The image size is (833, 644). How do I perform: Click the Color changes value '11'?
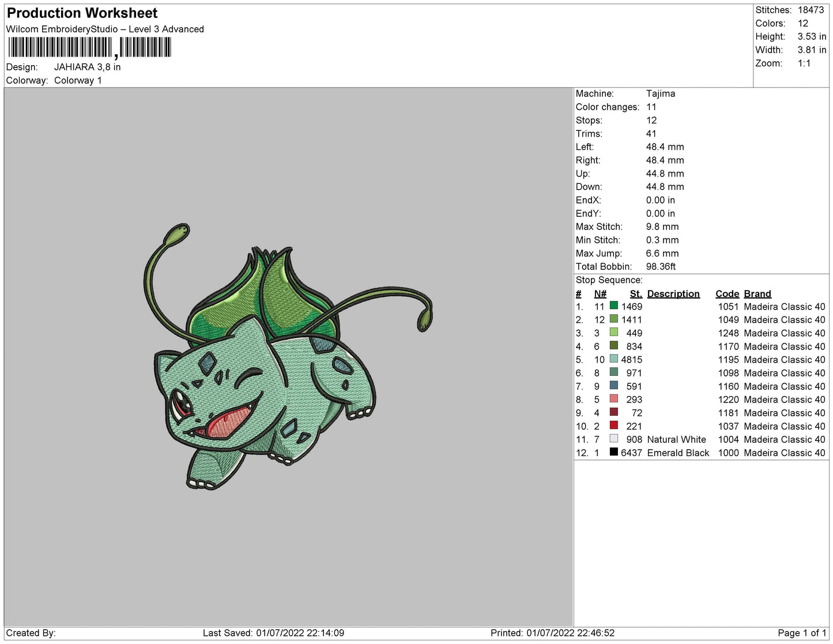coord(651,107)
